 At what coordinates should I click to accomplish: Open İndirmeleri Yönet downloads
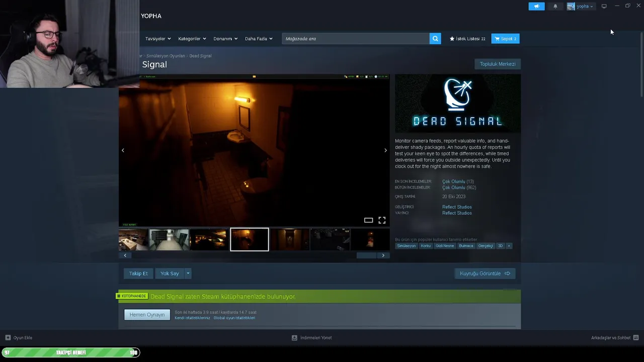pos(312,338)
